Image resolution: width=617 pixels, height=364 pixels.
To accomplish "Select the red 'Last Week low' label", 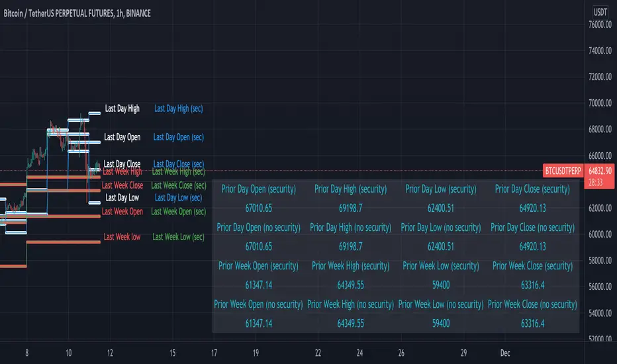I will click(122, 237).
